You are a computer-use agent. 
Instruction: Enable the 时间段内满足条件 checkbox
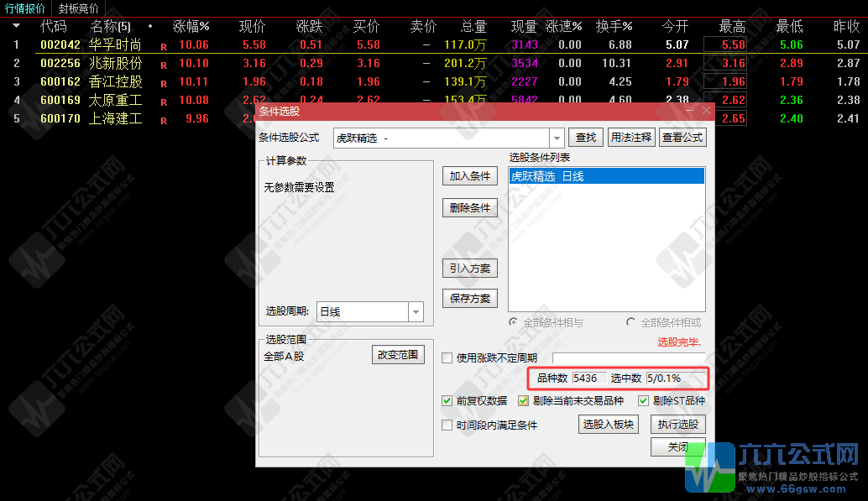(447, 424)
